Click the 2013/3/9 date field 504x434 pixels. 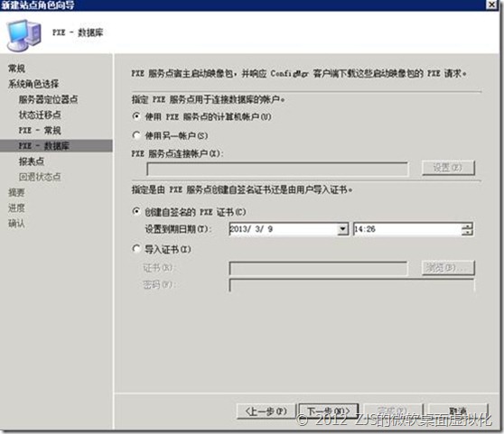[x=283, y=229]
